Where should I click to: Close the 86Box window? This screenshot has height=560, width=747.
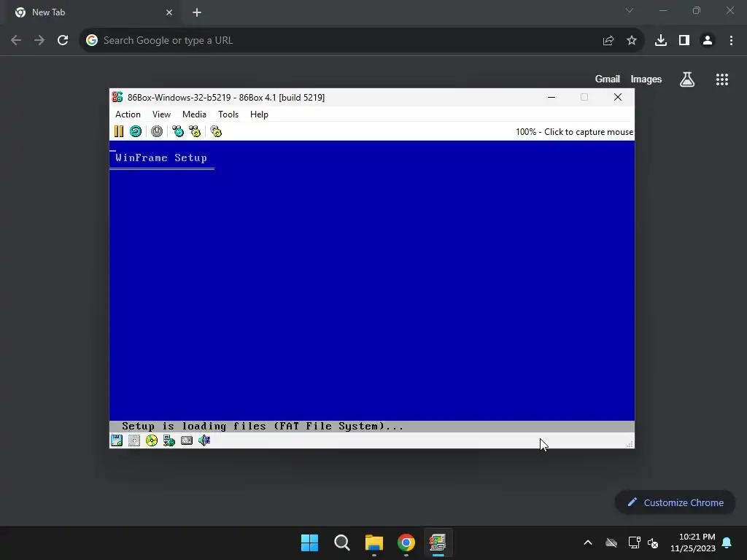tap(618, 97)
